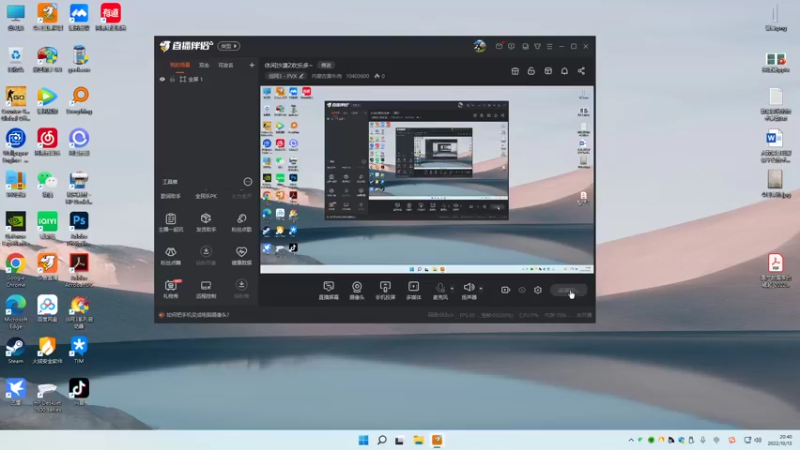This screenshot has height=450, width=800.
Task: Open the mail inbox icon in title bar
Action: 499,46
